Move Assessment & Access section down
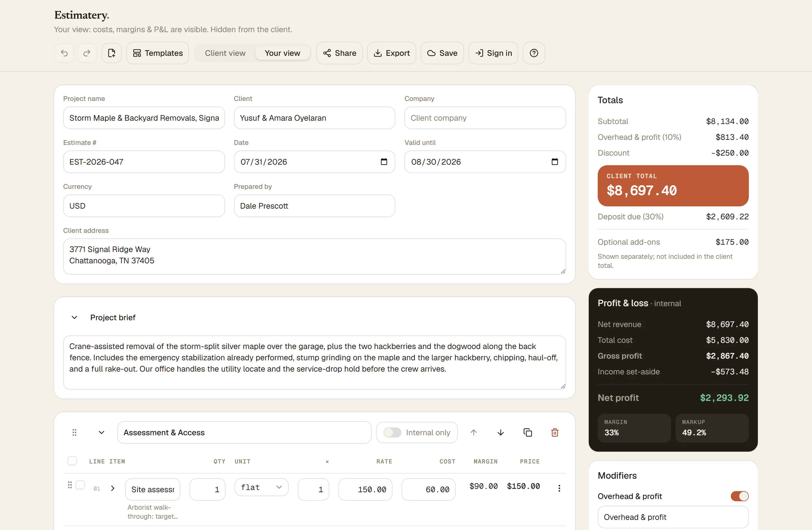This screenshot has width=812, height=530. pos(500,432)
